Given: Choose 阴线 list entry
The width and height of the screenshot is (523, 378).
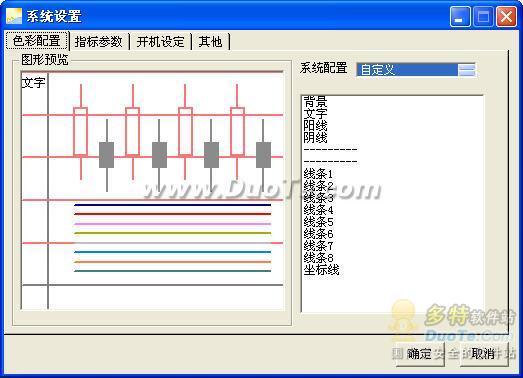Looking at the screenshot, I should (x=315, y=137).
